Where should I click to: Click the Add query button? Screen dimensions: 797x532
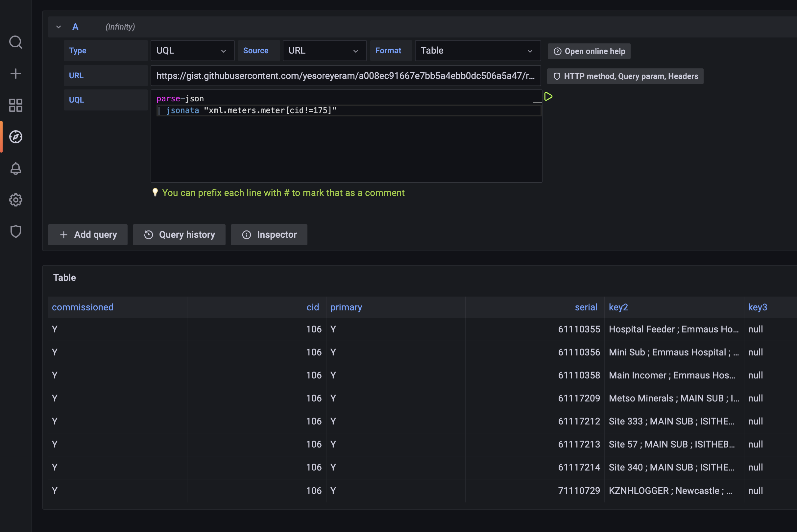pyautogui.click(x=87, y=234)
